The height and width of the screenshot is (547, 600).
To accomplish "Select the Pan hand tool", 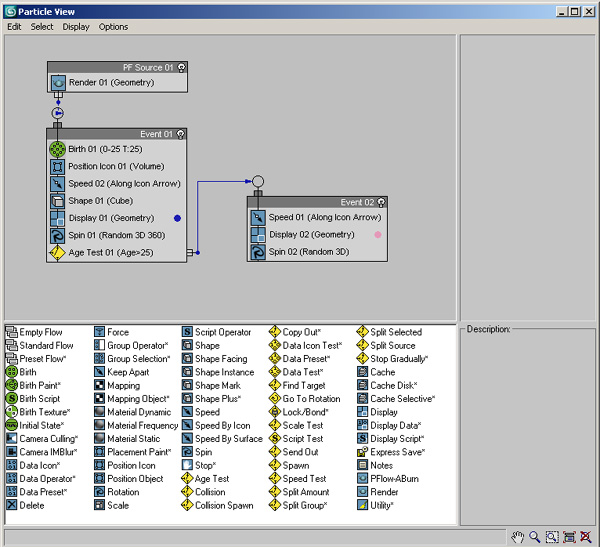I will 518,537.
